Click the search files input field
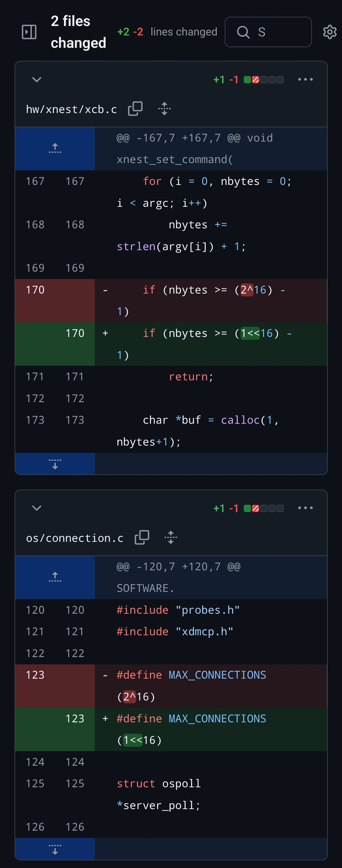Screen dimensions: 342x868 coord(268,32)
